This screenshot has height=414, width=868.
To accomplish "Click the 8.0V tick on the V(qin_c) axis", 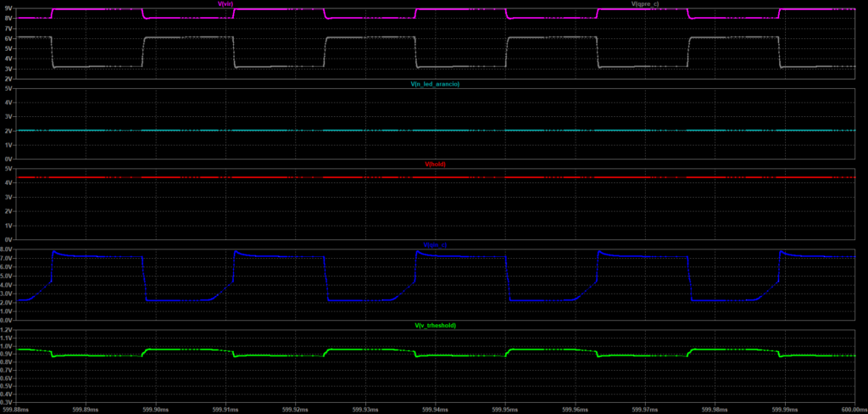I will coord(7,249).
